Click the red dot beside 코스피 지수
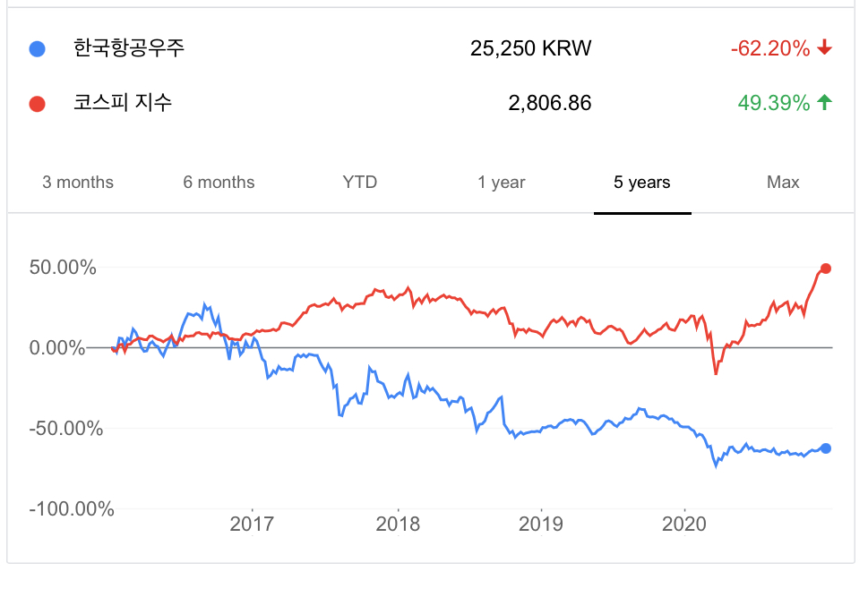Image resolution: width=868 pixels, height=597 pixels. click(38, 104)
